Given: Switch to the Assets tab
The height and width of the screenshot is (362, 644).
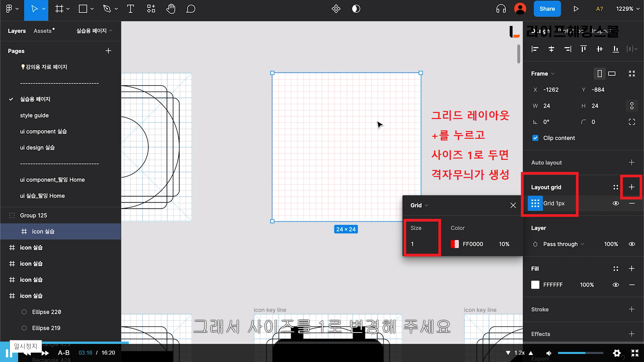Looking at the screenshot, I should (x=43, y=31).
